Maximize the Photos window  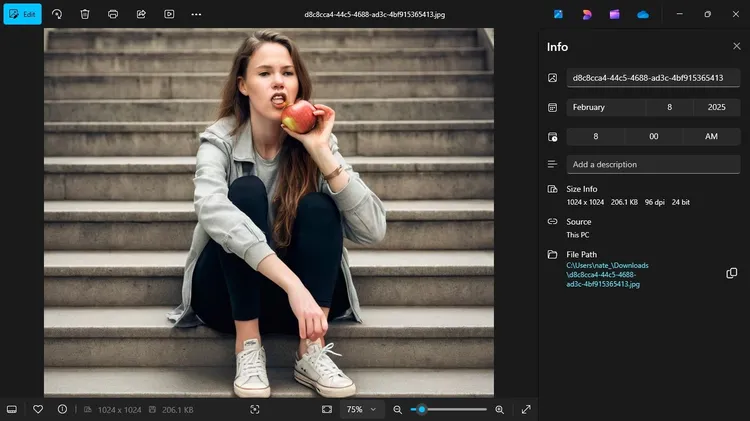click(x=707, y=14)
